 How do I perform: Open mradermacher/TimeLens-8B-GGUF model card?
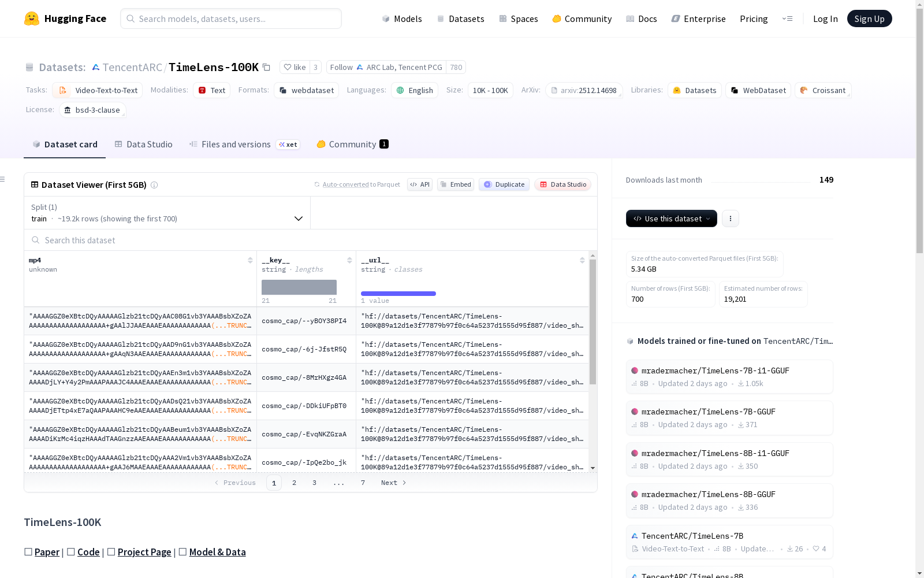point(729,501)
